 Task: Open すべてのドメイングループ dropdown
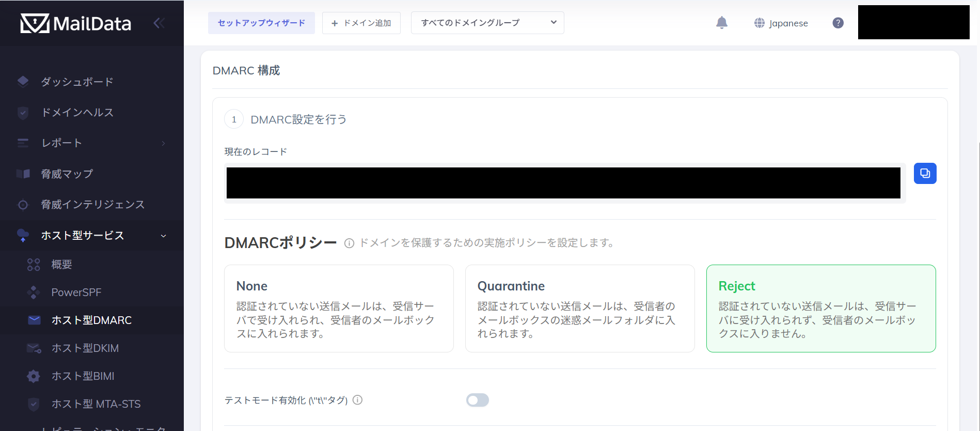tap(487, 23)
